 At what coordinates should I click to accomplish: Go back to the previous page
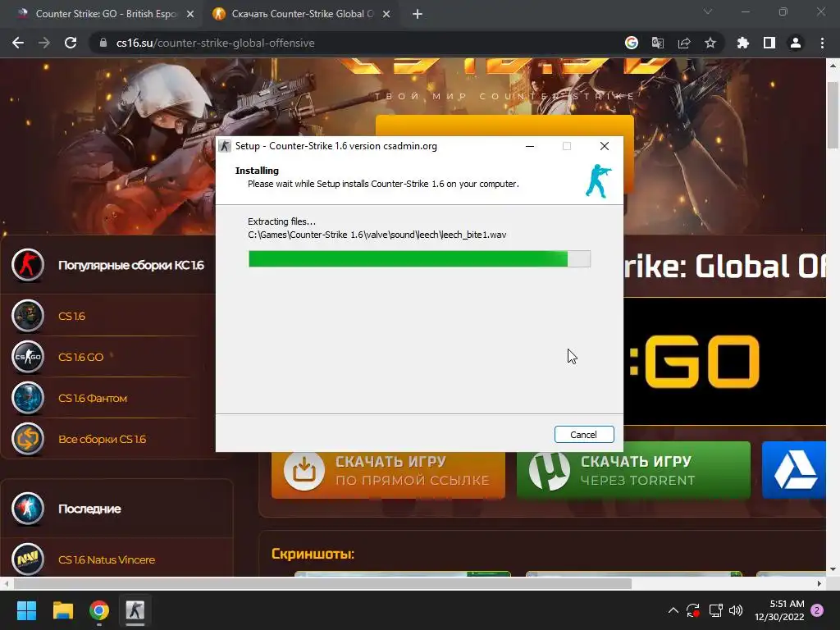[x=18, y=43]
